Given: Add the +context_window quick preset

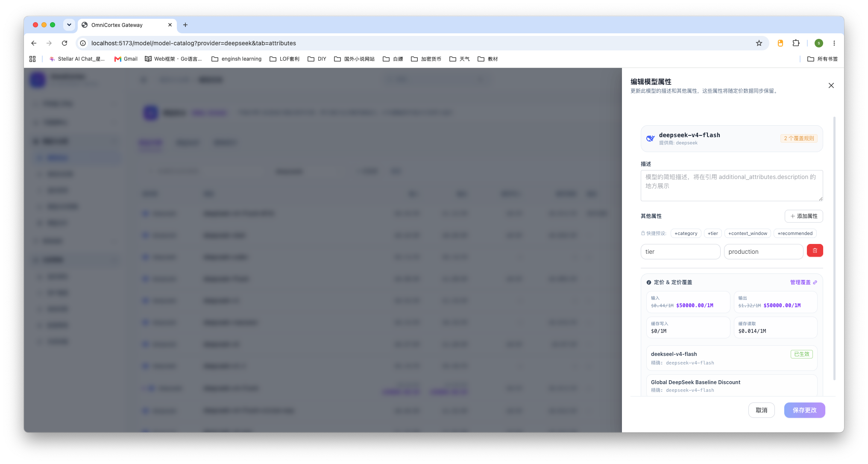Looking at the screenshot, I should pyautogui.click(x=748, y=233).
